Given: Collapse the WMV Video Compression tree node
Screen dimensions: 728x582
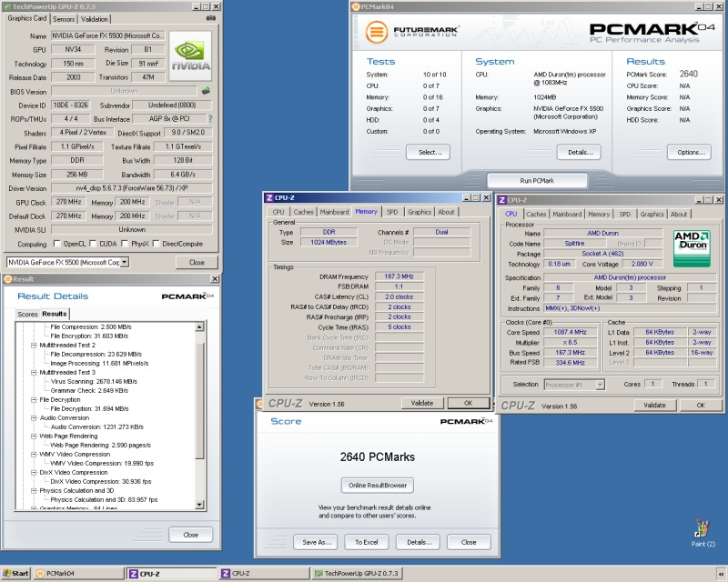Looking at the screenshot, I should (x=34, y=455).
